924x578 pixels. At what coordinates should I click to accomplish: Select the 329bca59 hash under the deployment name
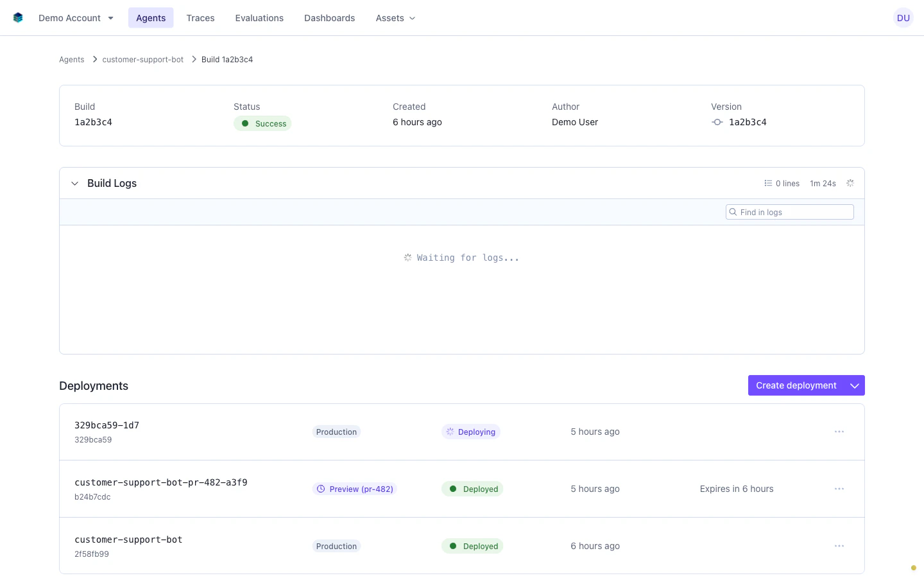(x=93, y=440)
